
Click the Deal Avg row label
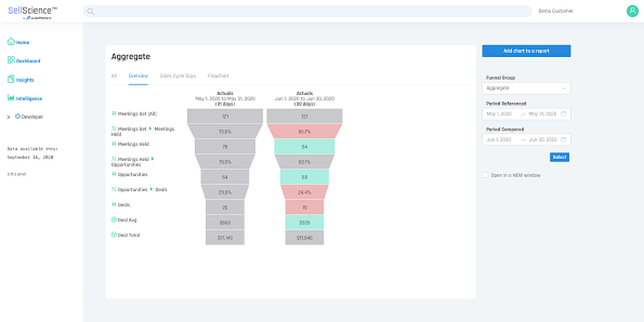pos(127,220)
